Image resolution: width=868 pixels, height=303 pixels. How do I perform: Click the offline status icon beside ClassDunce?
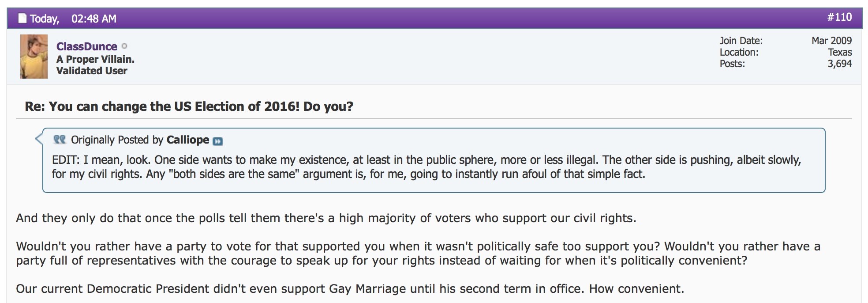(x=124, y=46)
